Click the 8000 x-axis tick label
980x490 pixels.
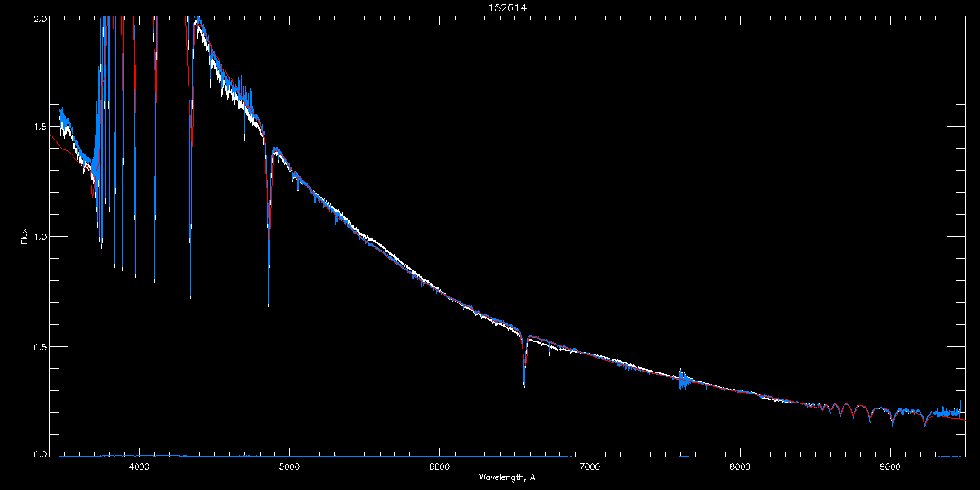740,467
